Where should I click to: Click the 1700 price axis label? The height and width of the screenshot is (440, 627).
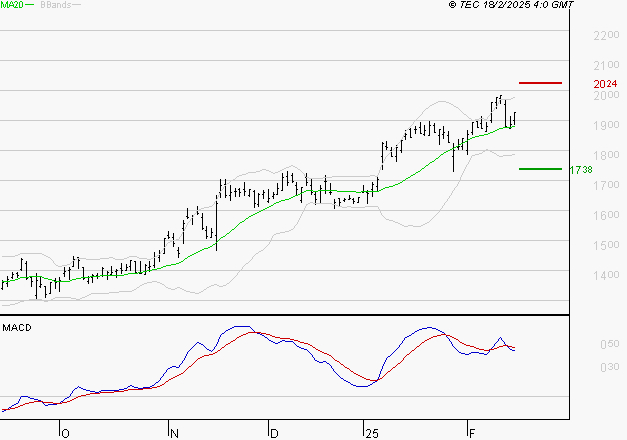coord(606,185)
